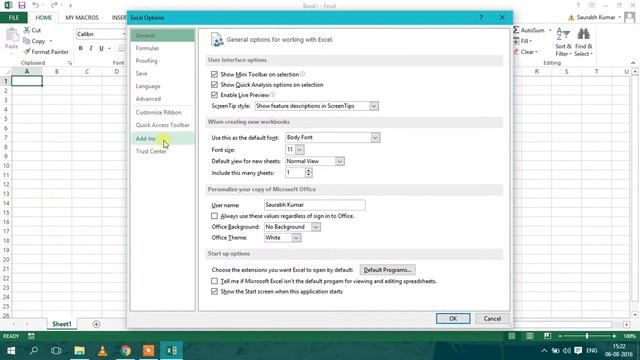Increase the number of sheets stepper
640x360 pixels.
(x=309, y=170)
